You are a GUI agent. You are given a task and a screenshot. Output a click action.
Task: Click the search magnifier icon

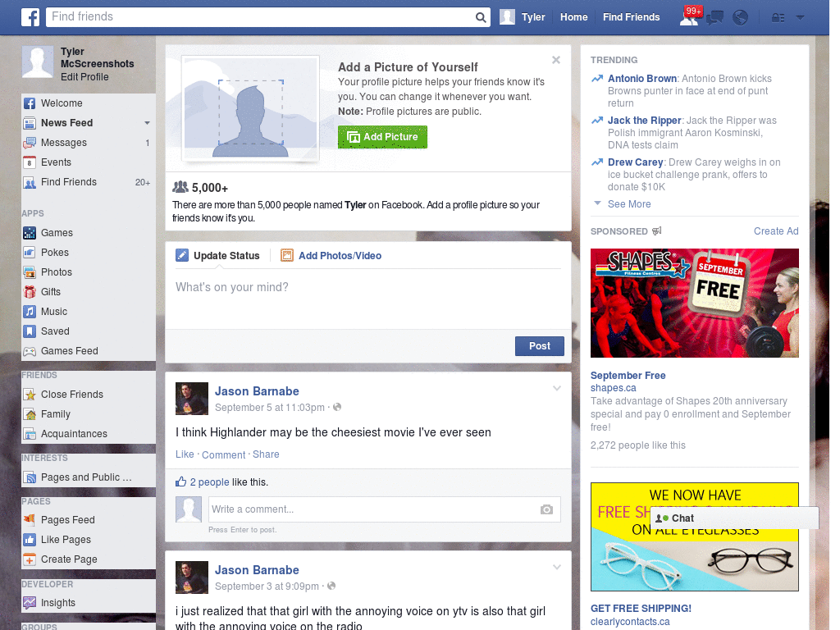481,17
